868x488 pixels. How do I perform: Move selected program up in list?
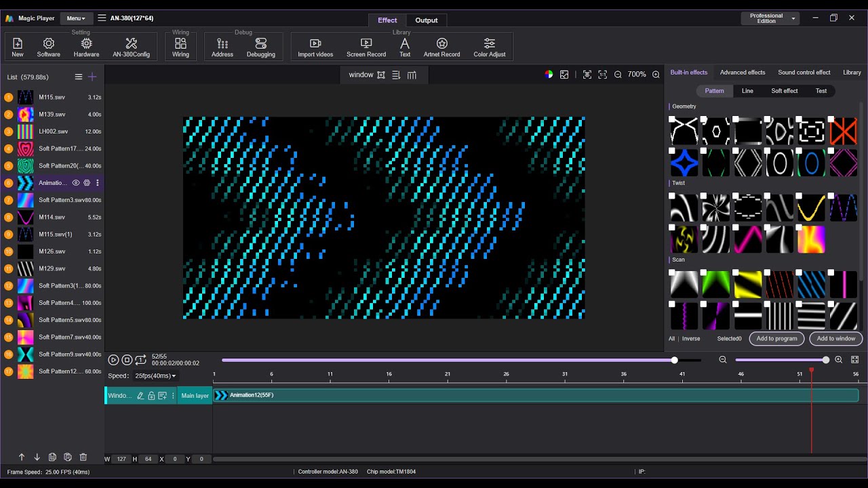click(x=22, y=457)
